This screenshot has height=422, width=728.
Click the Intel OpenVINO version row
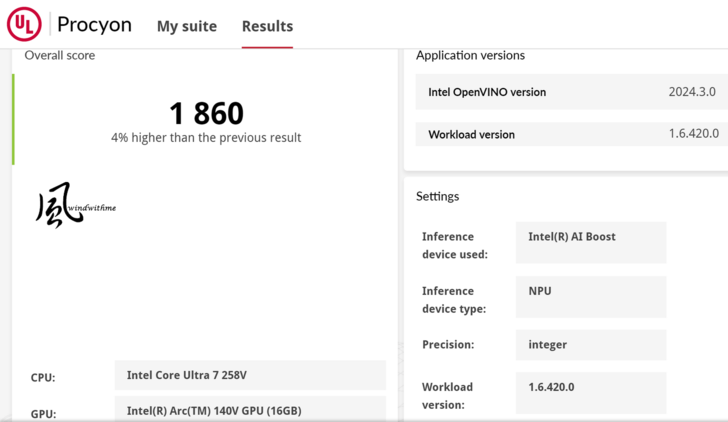pyautogui.click(x=571, y=92)
